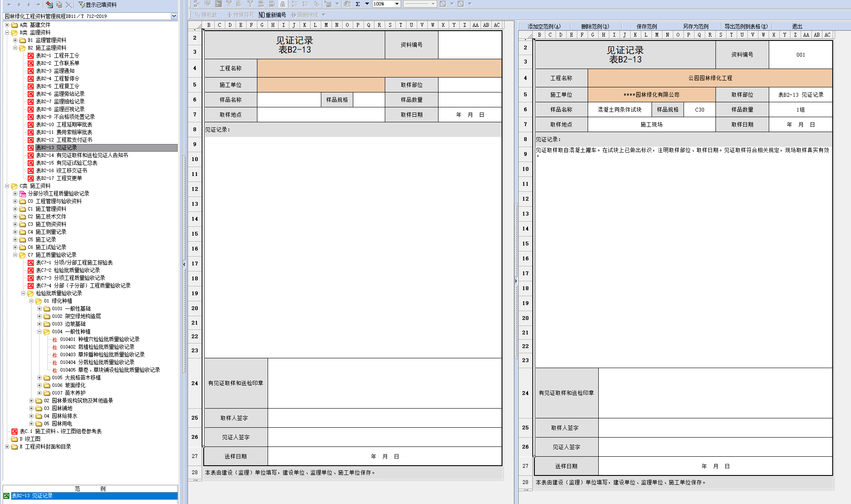The width and height of the screenshot is (851, 504).
Task: Click 导出范例到表格(E)
Action: coord(746,26)
